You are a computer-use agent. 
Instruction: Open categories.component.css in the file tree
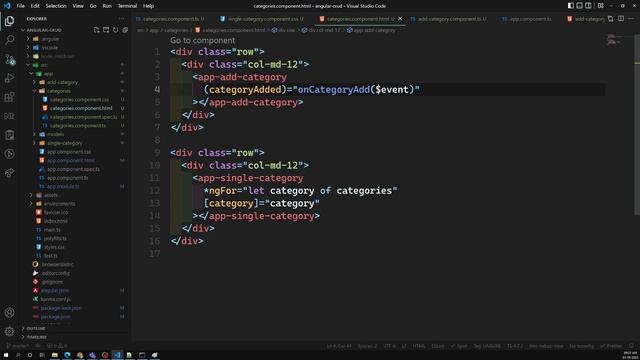[x=79, y=100]
